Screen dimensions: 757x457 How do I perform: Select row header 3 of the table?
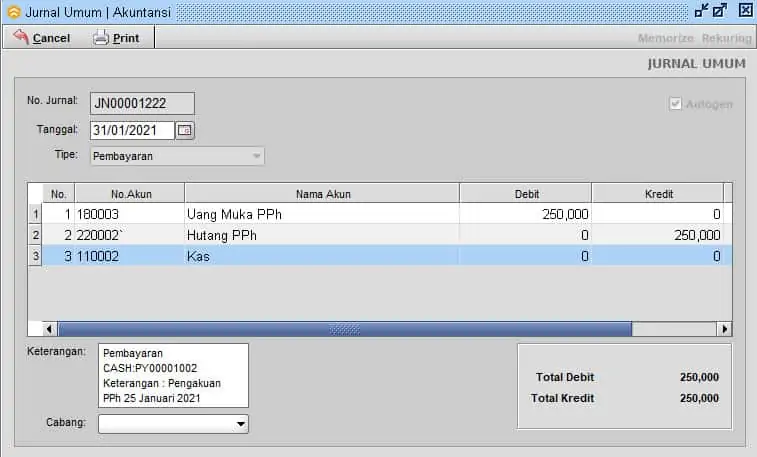(35, 256)
